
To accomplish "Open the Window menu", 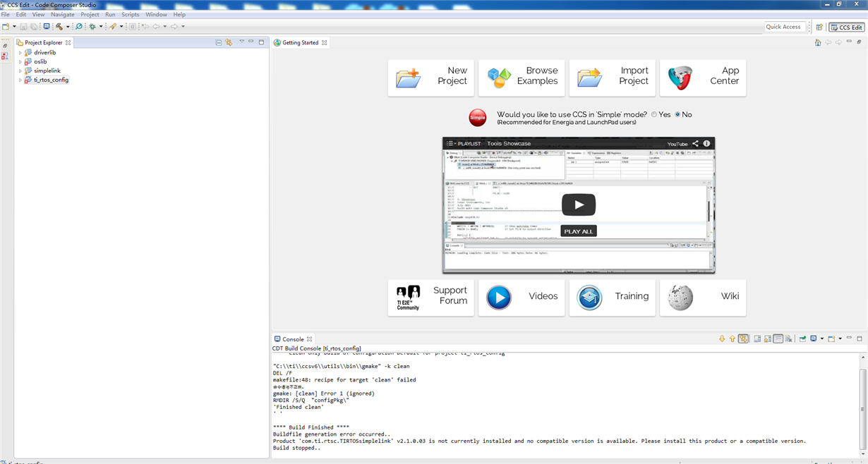I will pyautogui.click(x=157, y=14).
